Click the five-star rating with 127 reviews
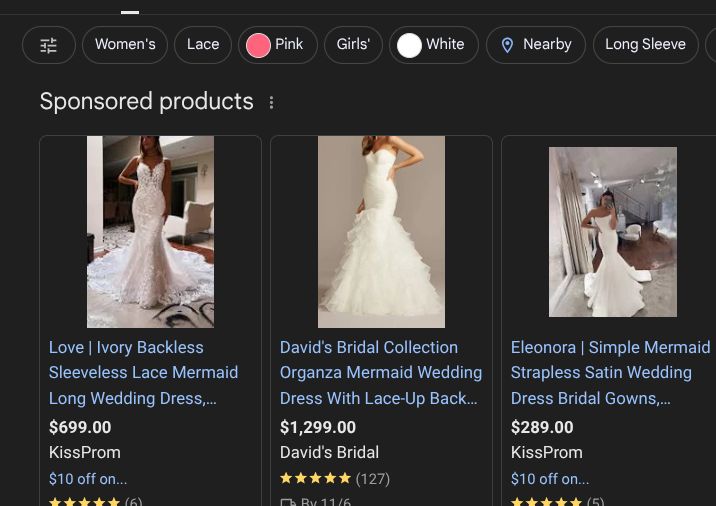716x506 pixels. (x=334, y=478)
